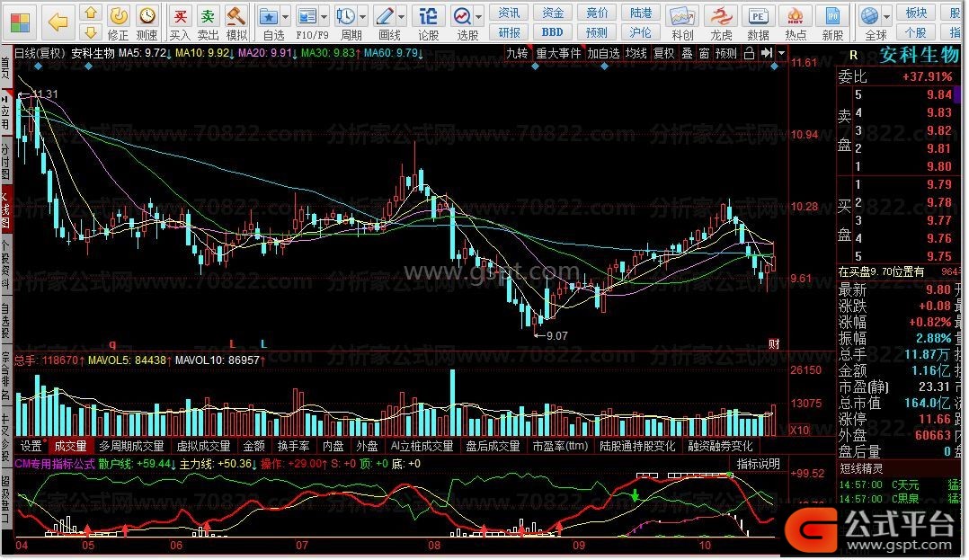Switch to the 多周期成交量 tab
Viewport: 969px width, 560px height.
131,446
